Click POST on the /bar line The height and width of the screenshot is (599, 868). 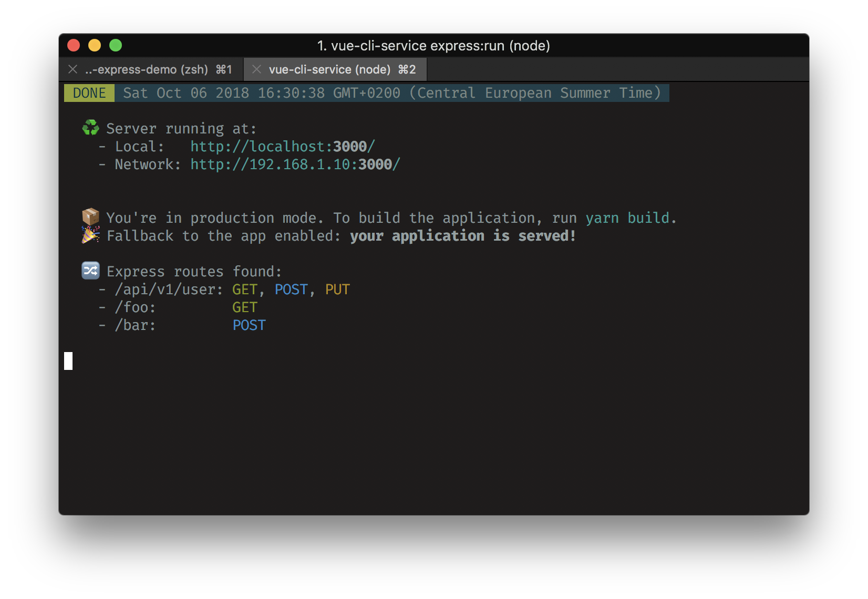click(249, 325)
